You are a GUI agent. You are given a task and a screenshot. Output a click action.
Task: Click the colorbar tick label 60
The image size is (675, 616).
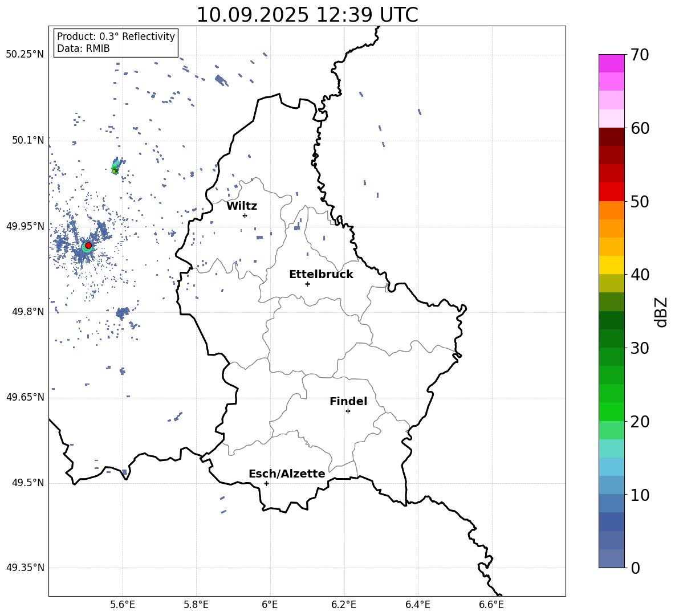pyautogui.click(x=640, y=128)
